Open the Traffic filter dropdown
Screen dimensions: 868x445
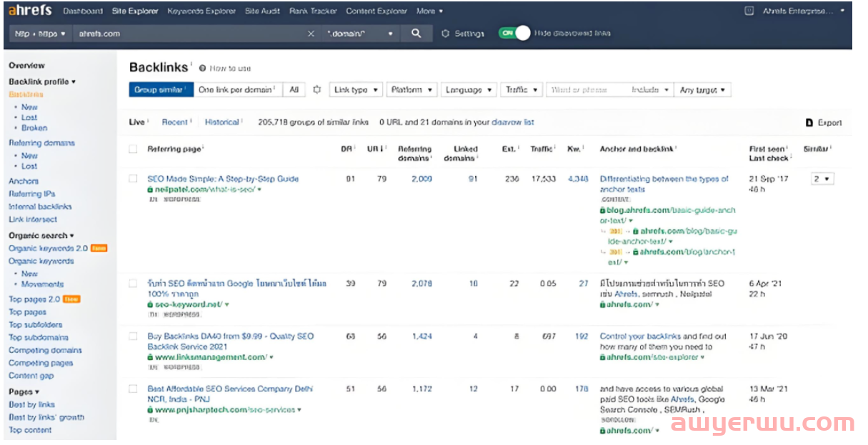(522, 90)
